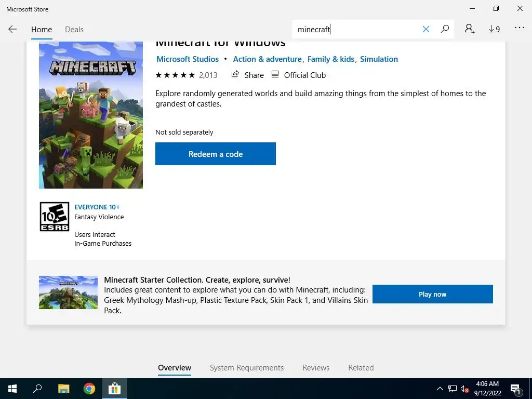
Task: Open downloads and updates showing 9
Action: click(x=494, y=30)
